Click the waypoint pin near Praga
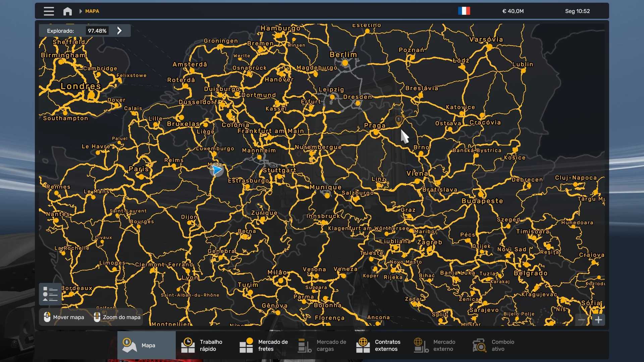644x362 pixels. (x=398, y=120)
